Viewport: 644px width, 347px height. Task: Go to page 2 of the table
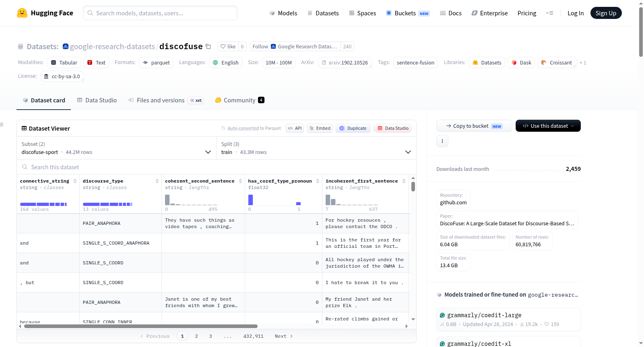[196, 336]
